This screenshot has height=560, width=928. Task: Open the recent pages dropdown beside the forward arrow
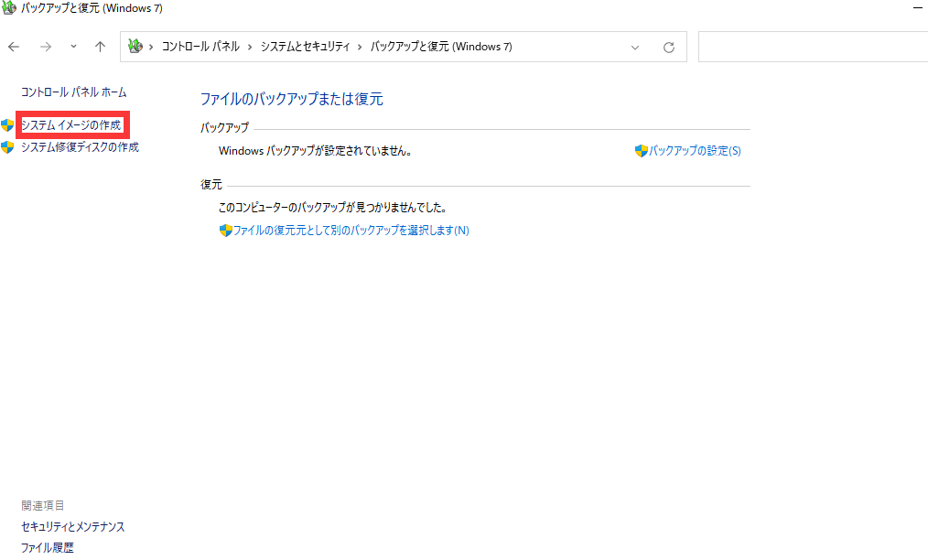pos(72,46)
